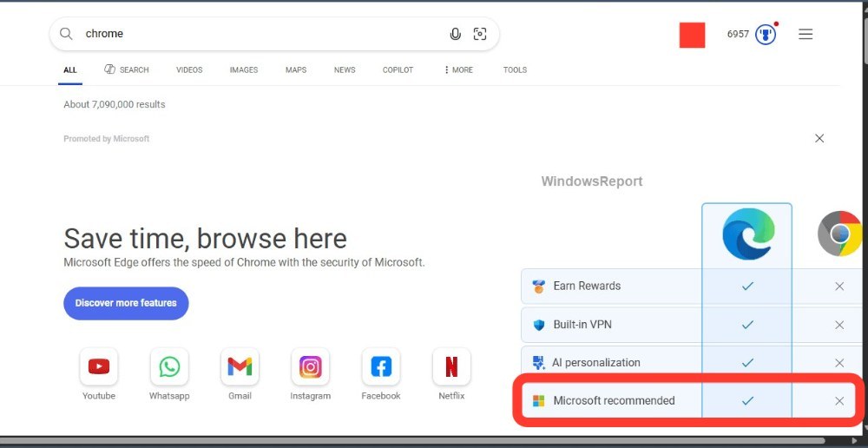The image size is (868, 448).
Task: Click Chrome X mark in Earn Rewards row
Action: click(x=839, y=287)
